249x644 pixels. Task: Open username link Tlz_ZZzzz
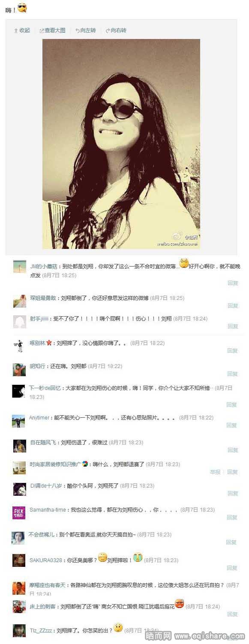[41, 631]
